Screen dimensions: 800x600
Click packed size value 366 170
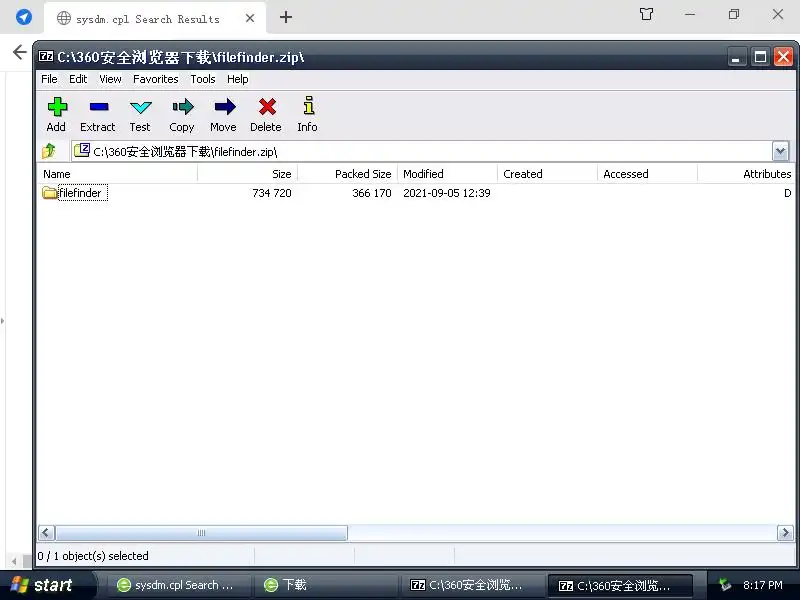coord(372,193)
